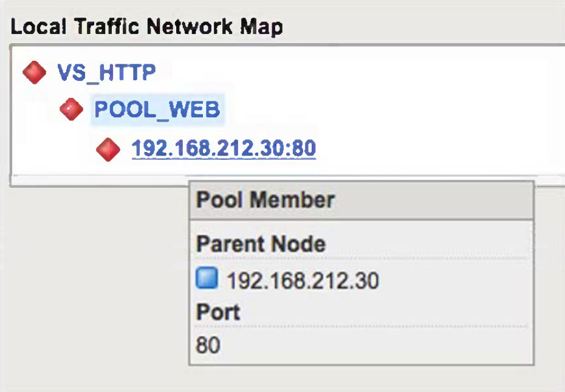Click the Port label in the tooltip

coord(218,312)
